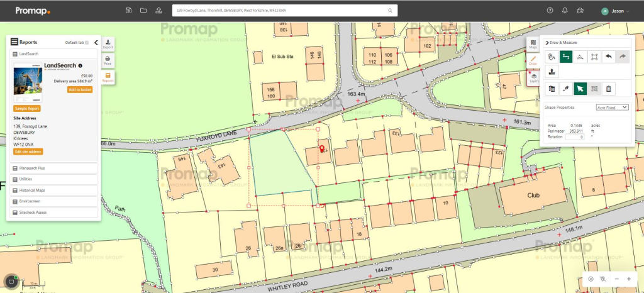This screenshot has height=293, width=644.
Task: Click the Rotation value input
Action: [x=575, y=137]
